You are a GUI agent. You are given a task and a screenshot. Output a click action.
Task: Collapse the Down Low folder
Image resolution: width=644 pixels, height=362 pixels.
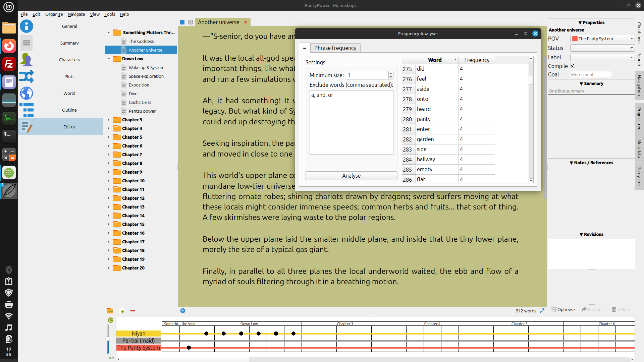click(109, 59)
